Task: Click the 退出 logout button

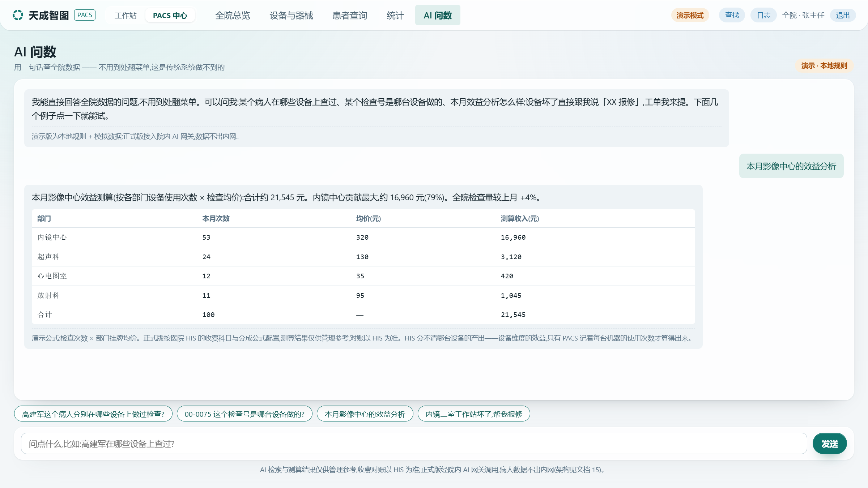Action: [x=843, y=16]
